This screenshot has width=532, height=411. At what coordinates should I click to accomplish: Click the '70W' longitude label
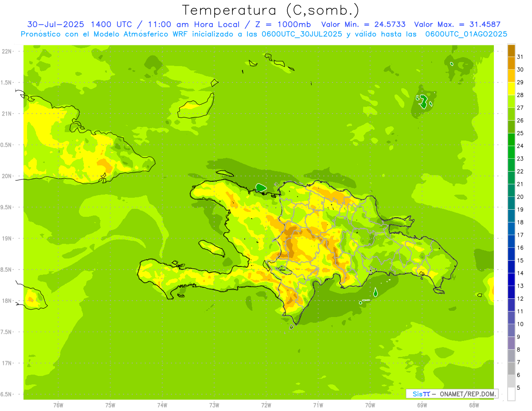370,405
